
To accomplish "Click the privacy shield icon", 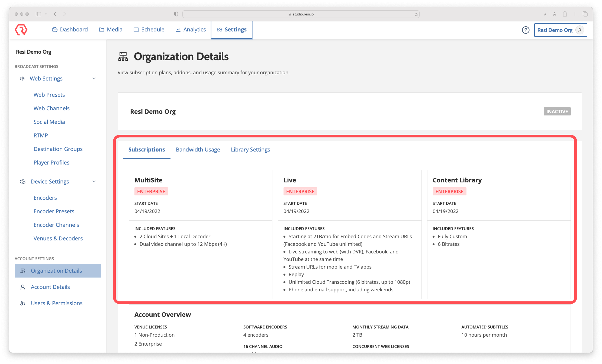I will (176, 14).
